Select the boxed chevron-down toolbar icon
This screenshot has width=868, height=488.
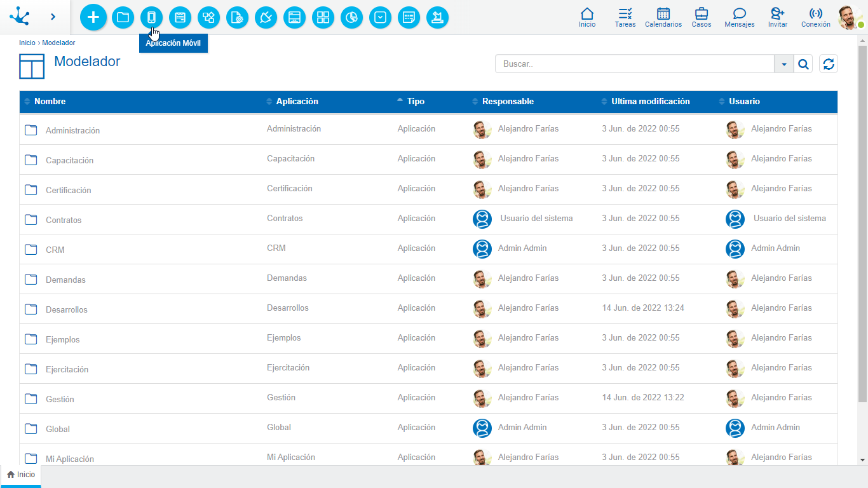pyautogui.click(x=380, y=18)
